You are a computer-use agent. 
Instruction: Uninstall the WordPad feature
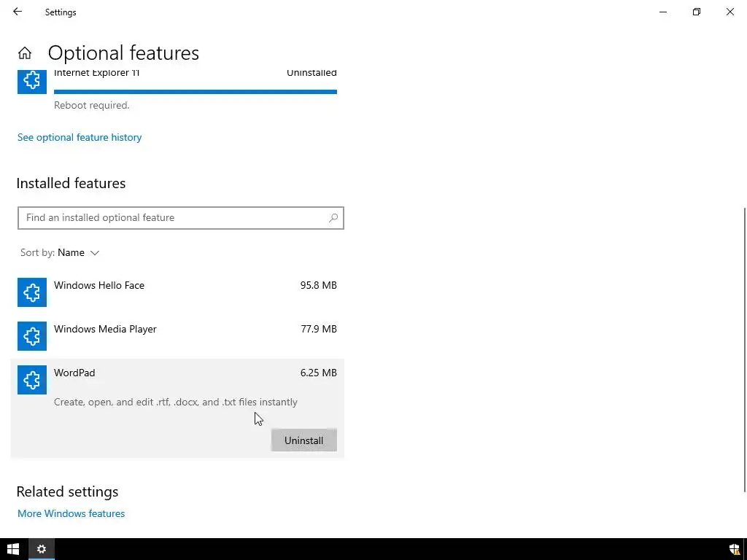click(x=303, y=440)
